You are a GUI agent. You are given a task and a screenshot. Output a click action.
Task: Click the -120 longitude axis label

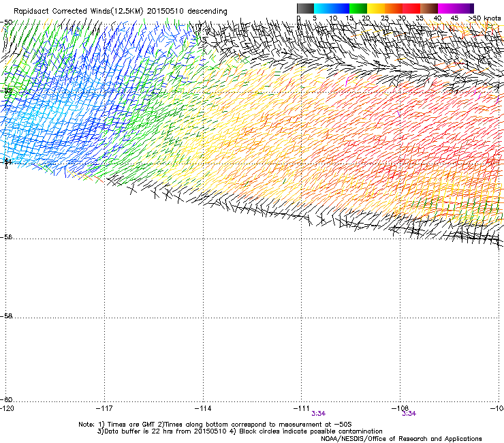click(x=7, y=408)
